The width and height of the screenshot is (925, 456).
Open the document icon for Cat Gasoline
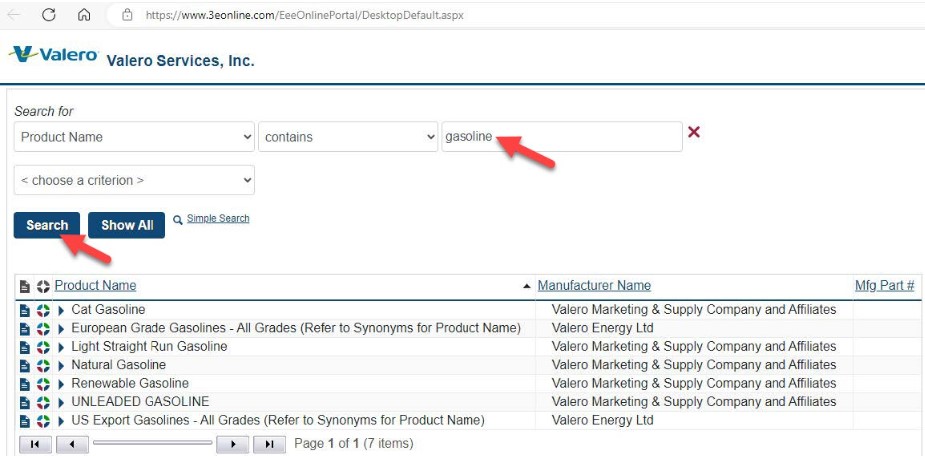tap(25, 310)
